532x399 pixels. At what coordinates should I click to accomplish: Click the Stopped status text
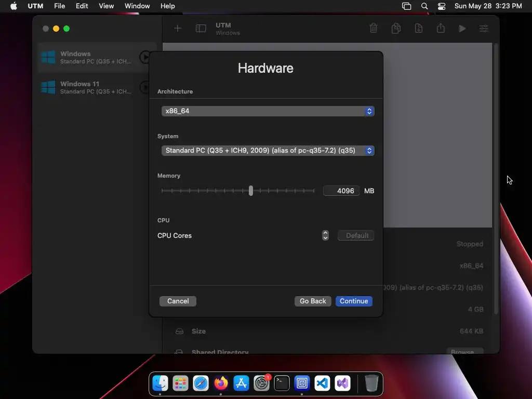(x=470, y=244)
